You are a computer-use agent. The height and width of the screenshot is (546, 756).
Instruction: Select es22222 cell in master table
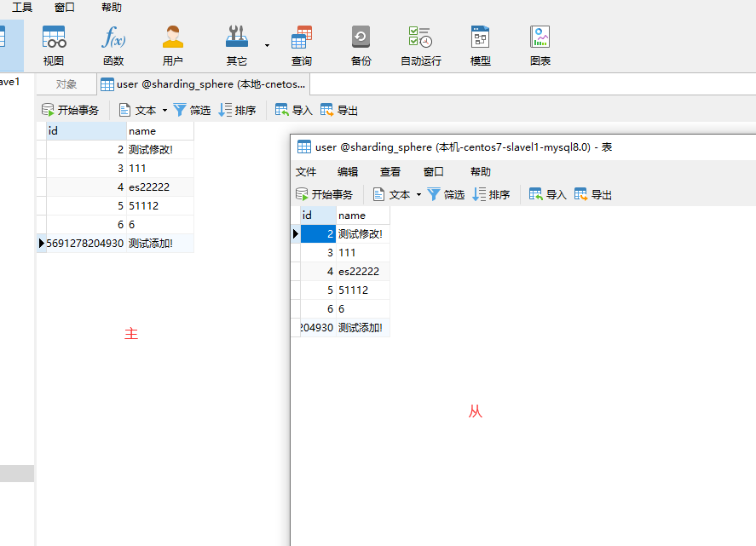(160, 187)
